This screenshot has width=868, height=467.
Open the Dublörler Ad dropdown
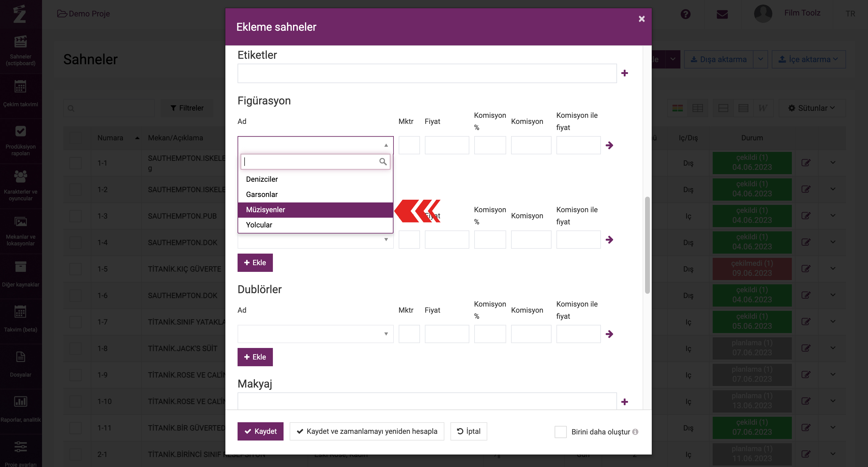point(316,334)
